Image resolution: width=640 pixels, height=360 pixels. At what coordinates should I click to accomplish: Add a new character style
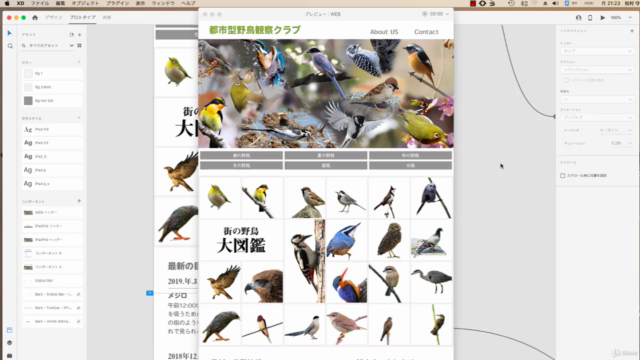coord(79,118)
